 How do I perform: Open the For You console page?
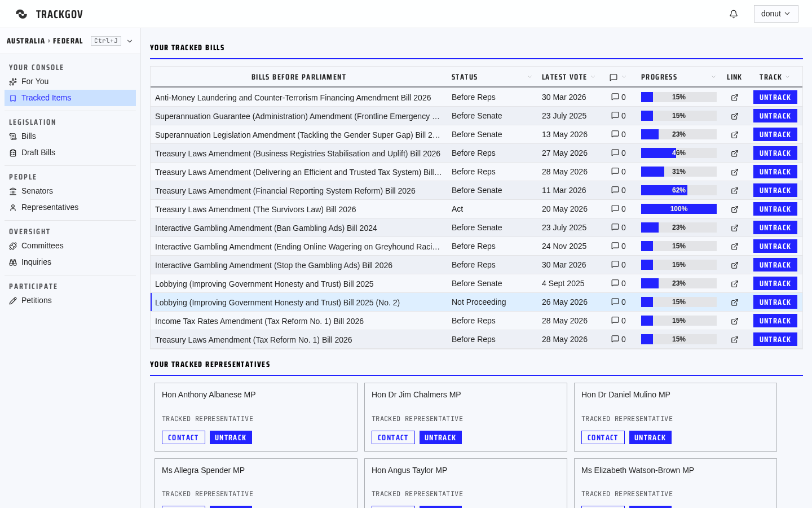click(x=70, y=82)
